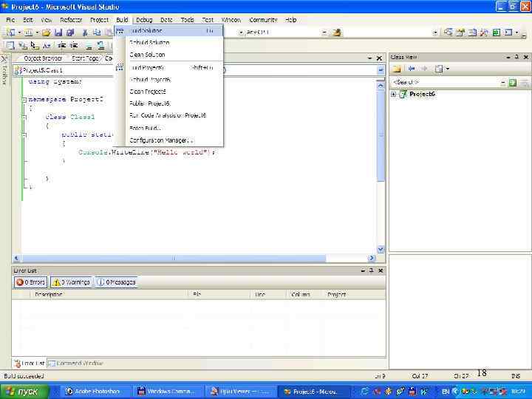Click the Display Quick Info icon
Screen dimensions: 532x399
tap(35, 45)
